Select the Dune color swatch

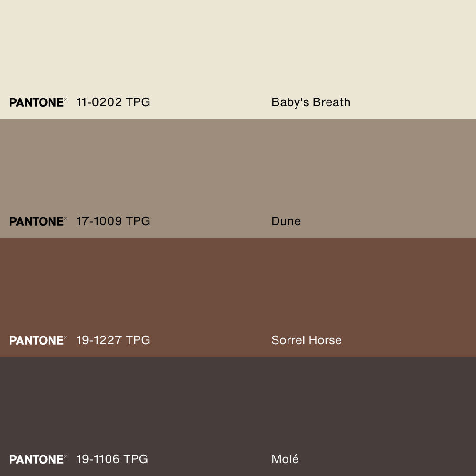coord(238,171)
